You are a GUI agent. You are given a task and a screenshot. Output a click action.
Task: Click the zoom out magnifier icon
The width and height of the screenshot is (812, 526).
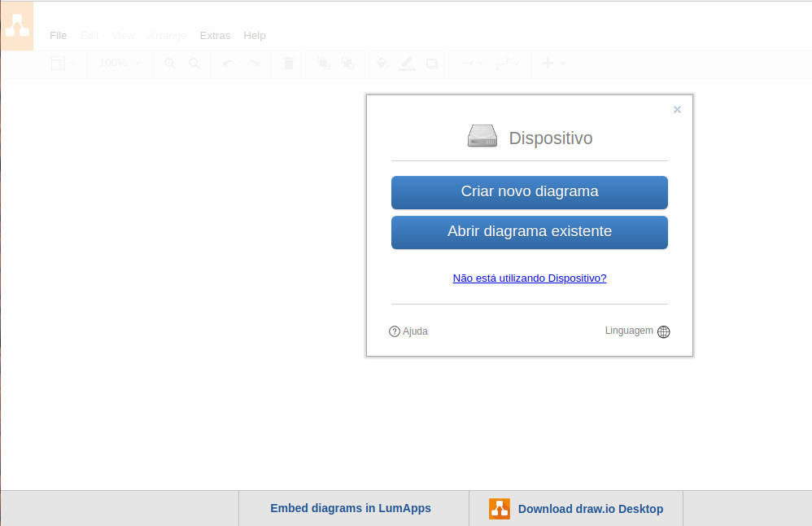tap(194, 64)
